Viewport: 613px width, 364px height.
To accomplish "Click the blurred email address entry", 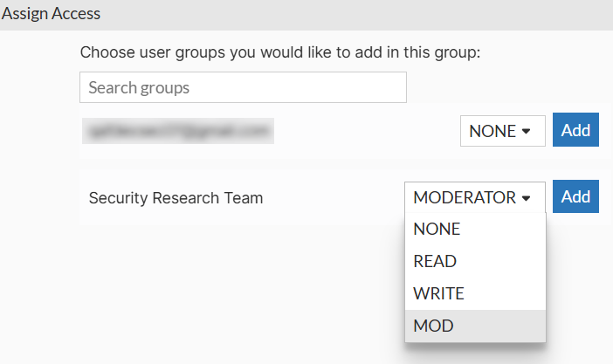I will coord(177,131).
